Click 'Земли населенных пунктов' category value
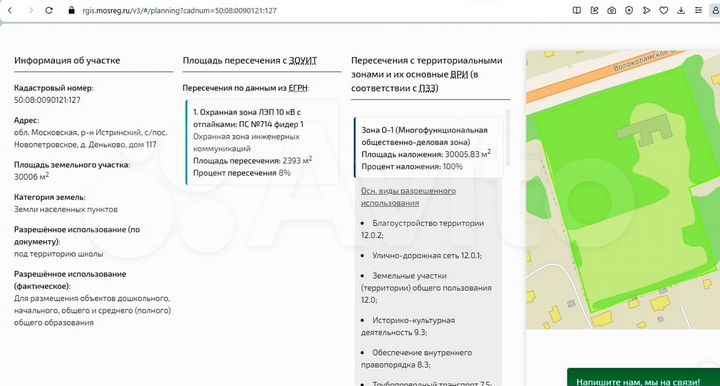 click(66, 209)
